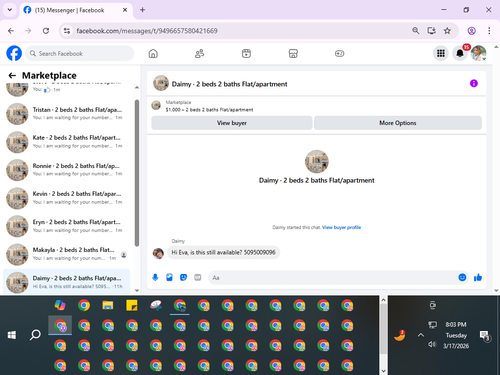Open Copilot from the taskbar
The height and width of the screenshot is (375, 500).
point(60,305)
